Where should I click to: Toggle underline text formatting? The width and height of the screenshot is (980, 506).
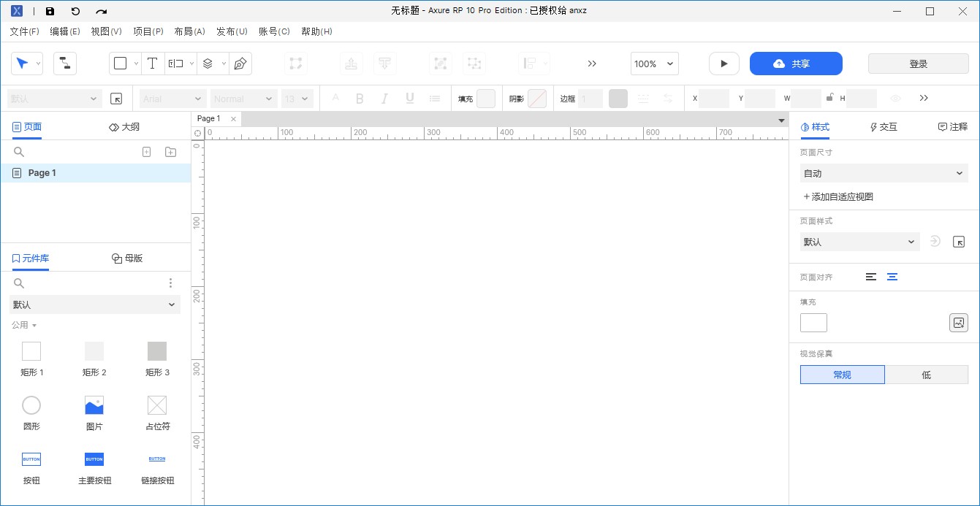click(x=410, y=98)
